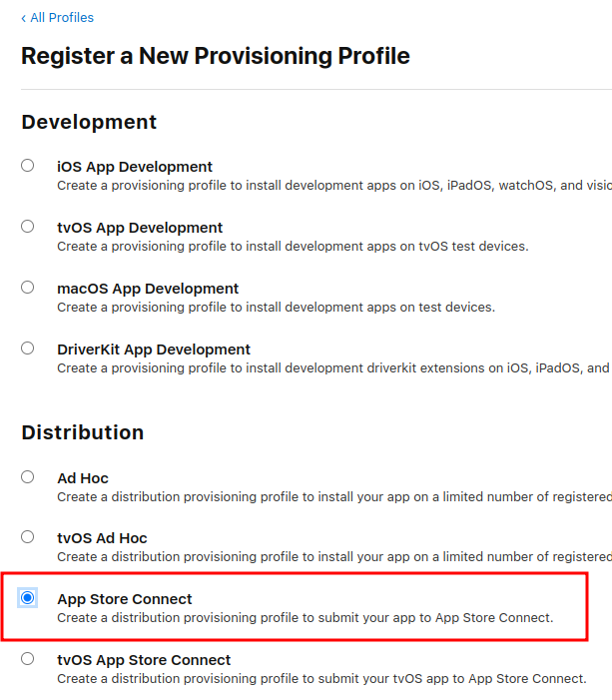Viewport: 612px width, 700px height.
Task: Click the description under App Store Connect
Action: [x=305, y=617]
